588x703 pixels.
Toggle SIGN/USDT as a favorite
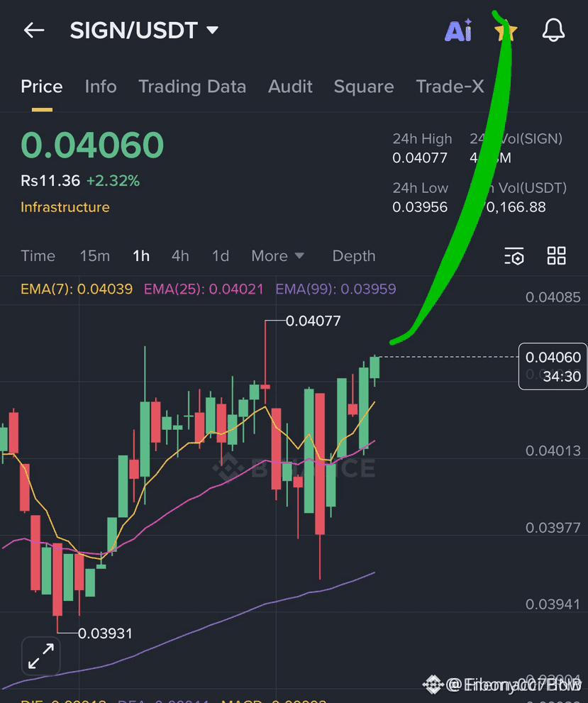point(506,30)
